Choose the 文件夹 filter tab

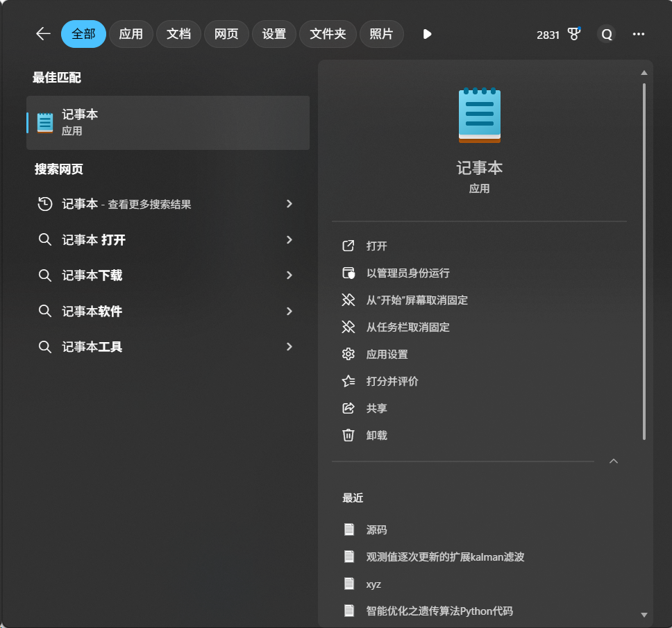click(x=328, y=34)
